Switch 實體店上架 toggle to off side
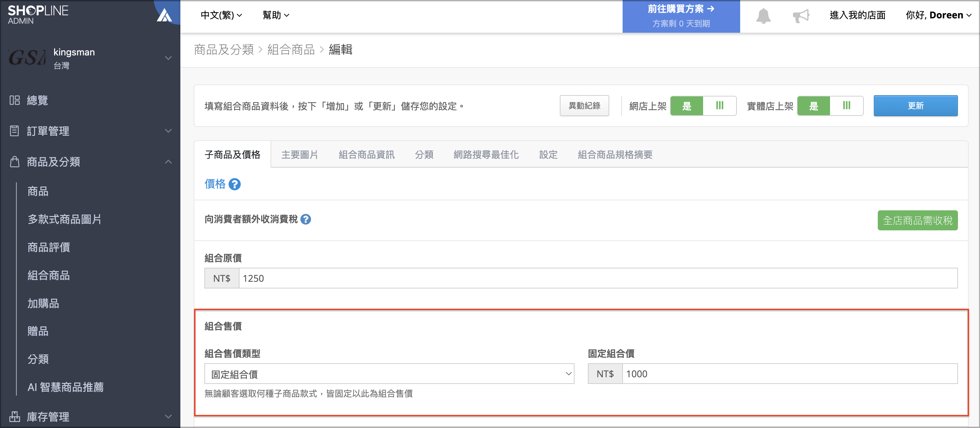Image resolution: width=980 pixels, height=428 pixels. click(x=846, y=106)
